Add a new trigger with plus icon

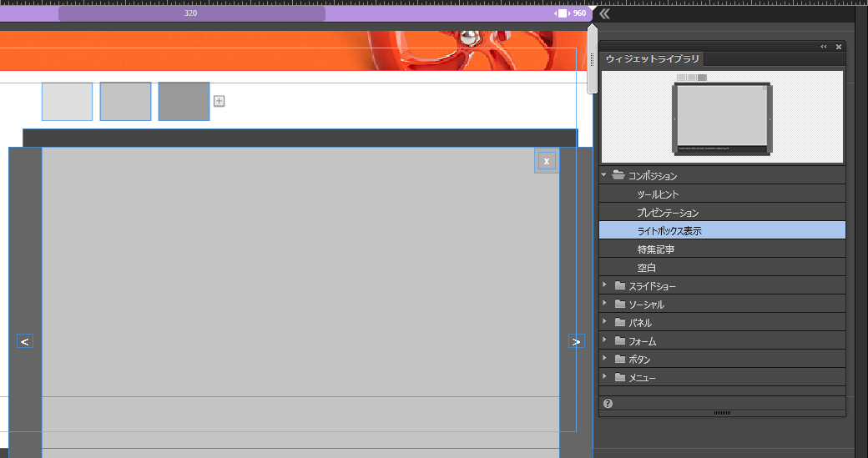220,101
